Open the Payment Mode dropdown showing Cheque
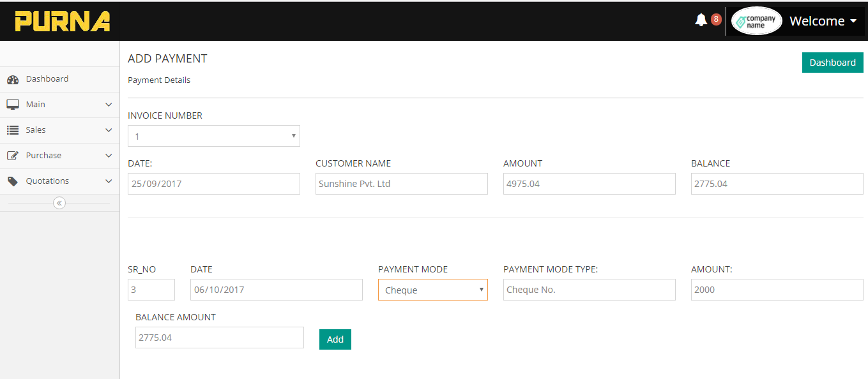 pyautogui.click(x=432, y=290)
